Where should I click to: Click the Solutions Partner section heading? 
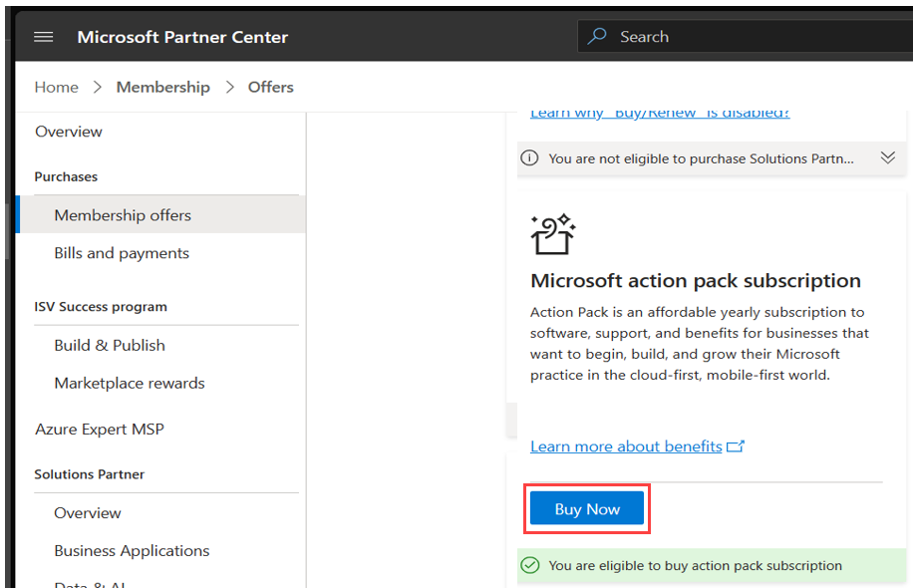coord(89,474)
